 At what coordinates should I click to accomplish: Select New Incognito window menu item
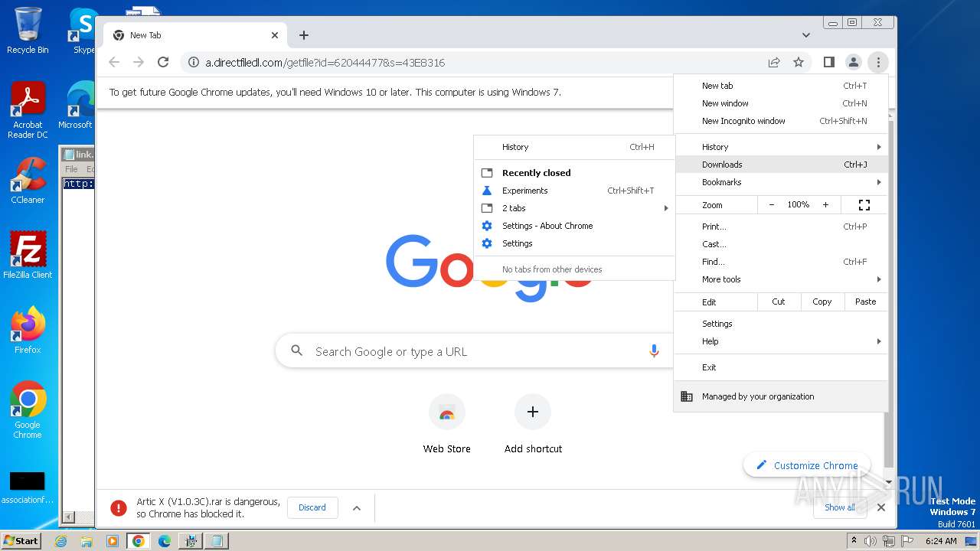781,121
